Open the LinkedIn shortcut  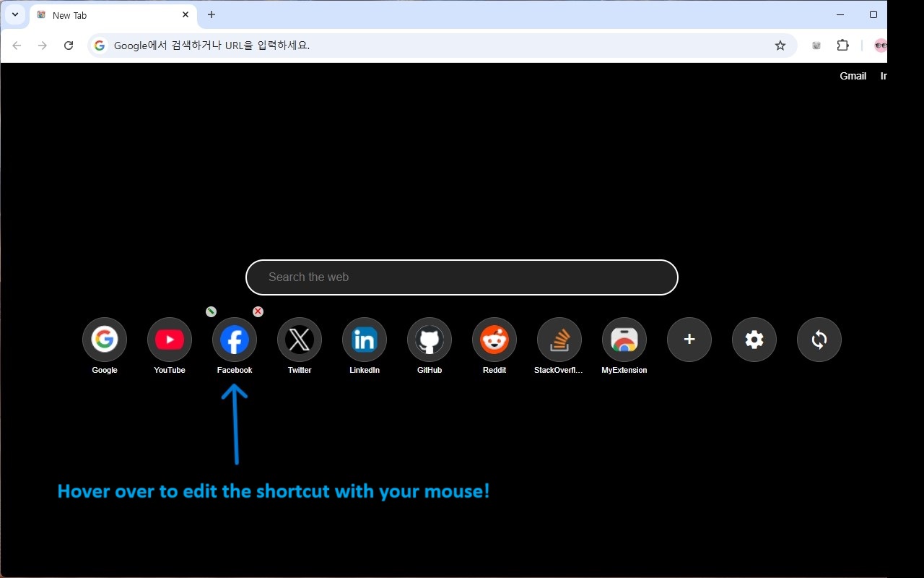(365, 340)
